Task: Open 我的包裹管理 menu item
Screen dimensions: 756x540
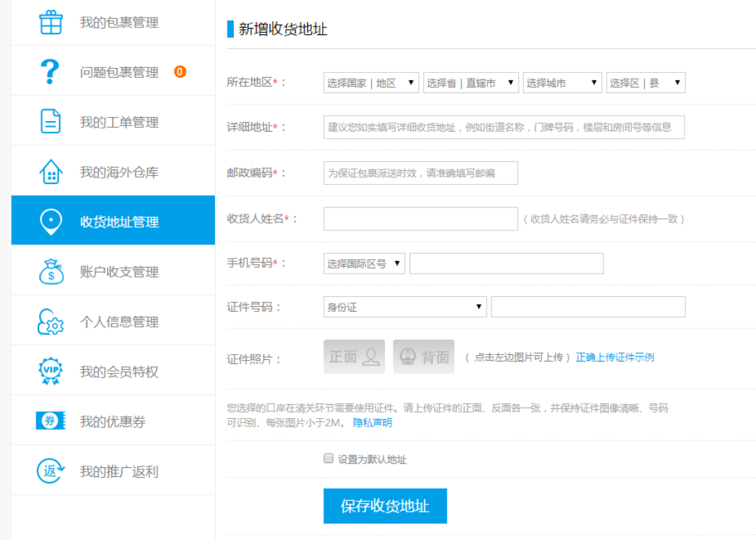Action: tap(113, 22)
